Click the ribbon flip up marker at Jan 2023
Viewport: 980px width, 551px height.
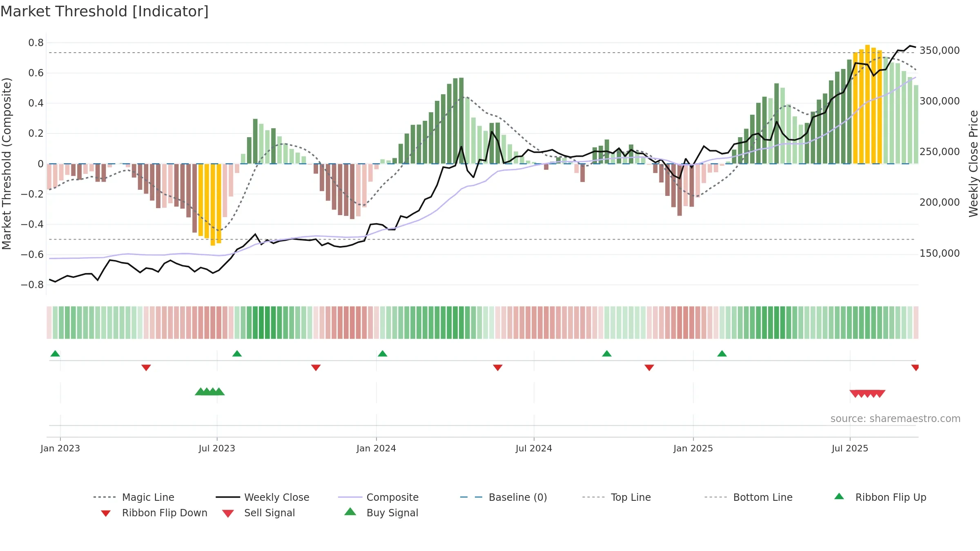pyautogui.click(x=55, y=353)
